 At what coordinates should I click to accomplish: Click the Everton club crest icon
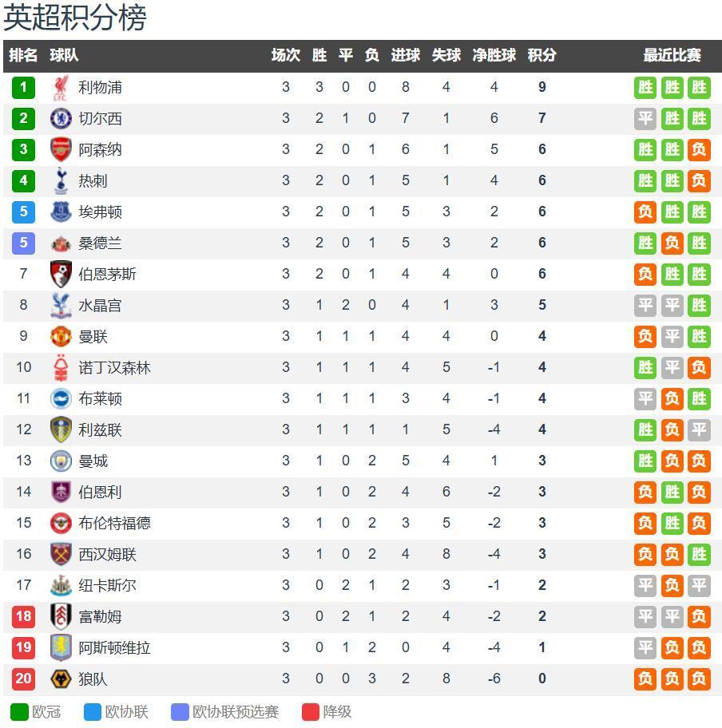click(x=61, y=212)
